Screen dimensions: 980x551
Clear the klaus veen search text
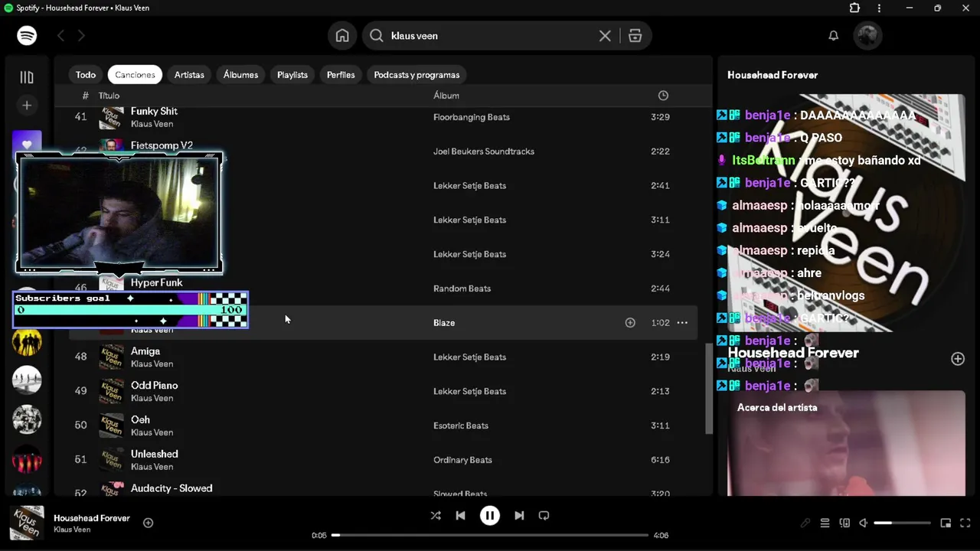tap(605, 35)
